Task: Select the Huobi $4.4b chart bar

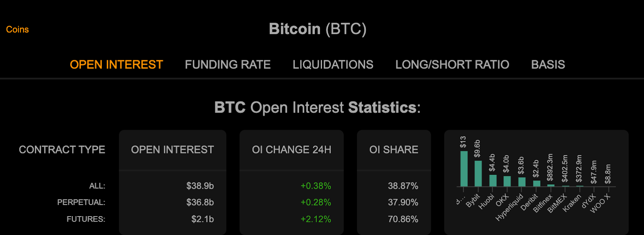Action: tap(493, 180)
